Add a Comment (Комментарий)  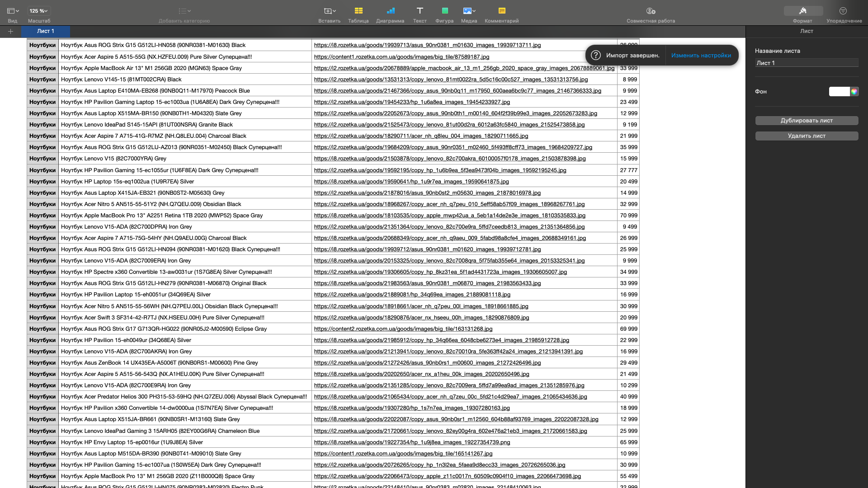tap(501, 14)
